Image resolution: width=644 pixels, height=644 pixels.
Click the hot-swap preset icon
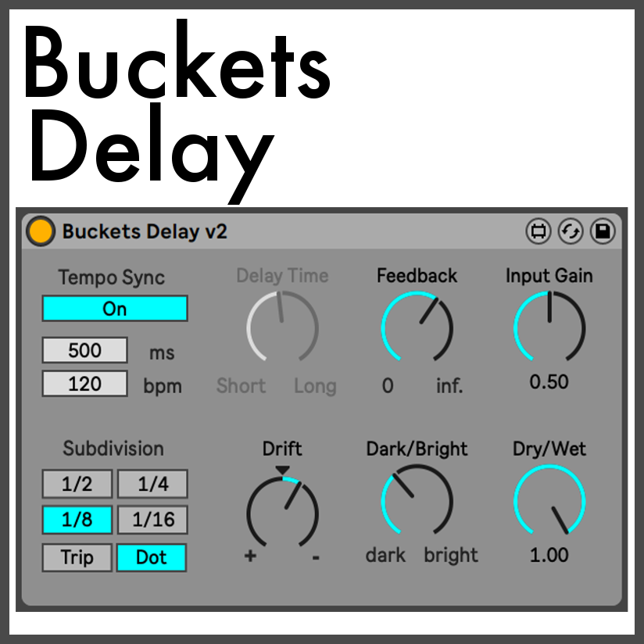571,231
